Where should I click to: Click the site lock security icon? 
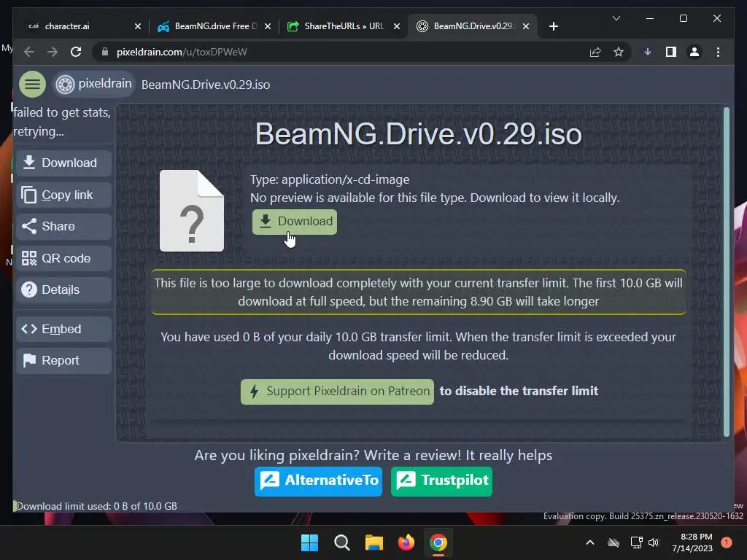tap(105, 52)
